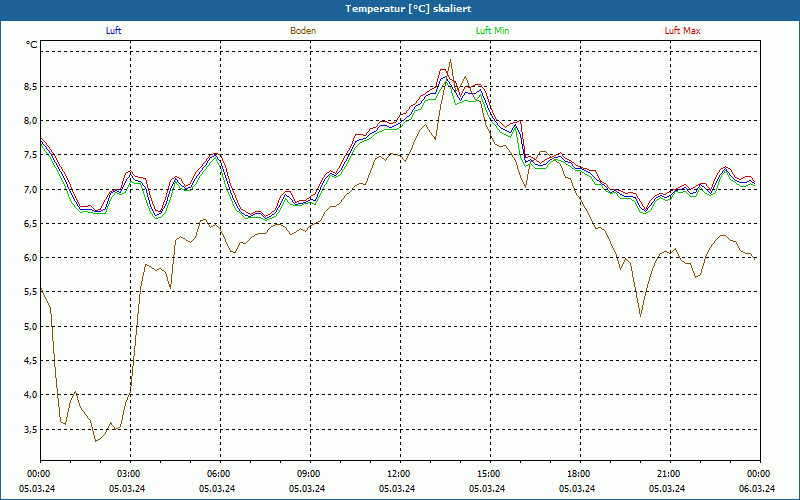The image size is (800, 500).
Task: Click the 3,5 y-axis value
Action: point(31,429)
